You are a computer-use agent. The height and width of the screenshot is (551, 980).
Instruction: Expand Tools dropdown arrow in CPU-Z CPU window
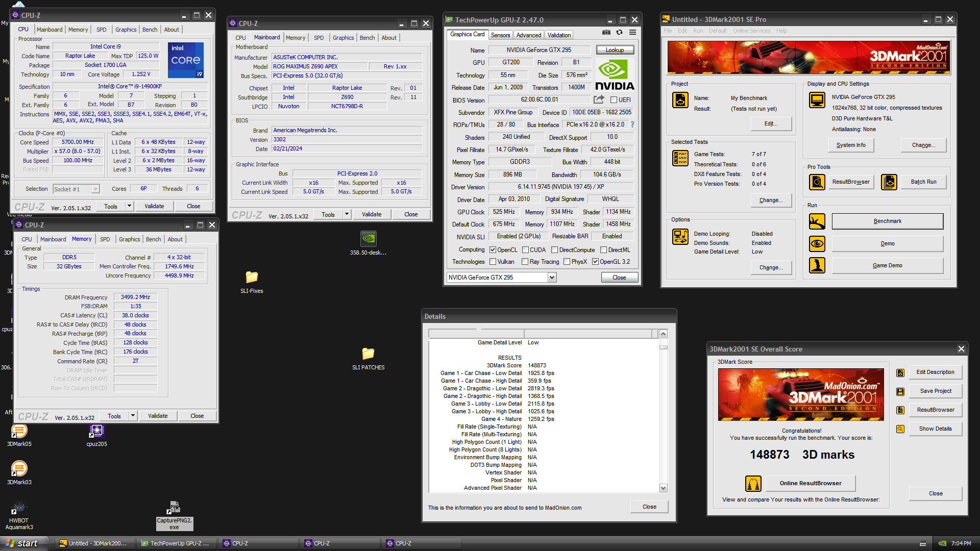pos(129,206)
